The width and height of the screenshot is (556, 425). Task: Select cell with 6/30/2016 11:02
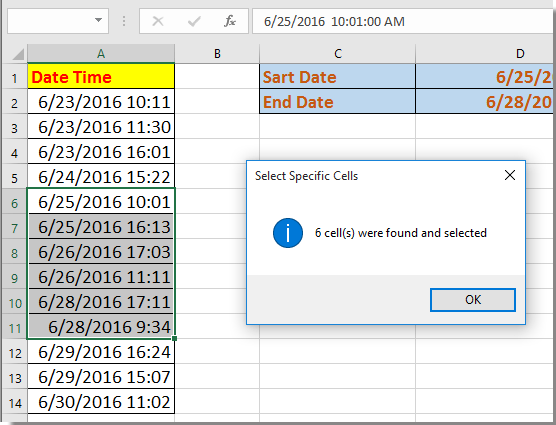101,402
